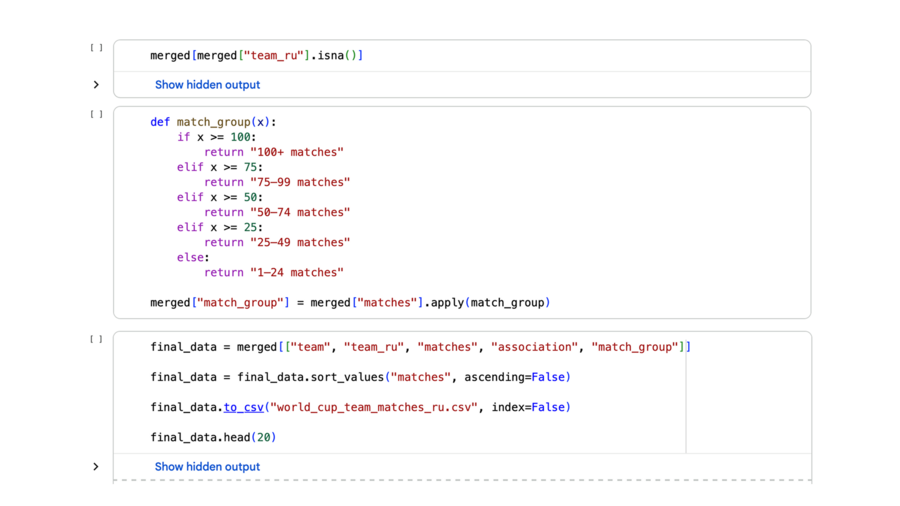
Task: Click the else: line
Action: (x=193, y=258)
